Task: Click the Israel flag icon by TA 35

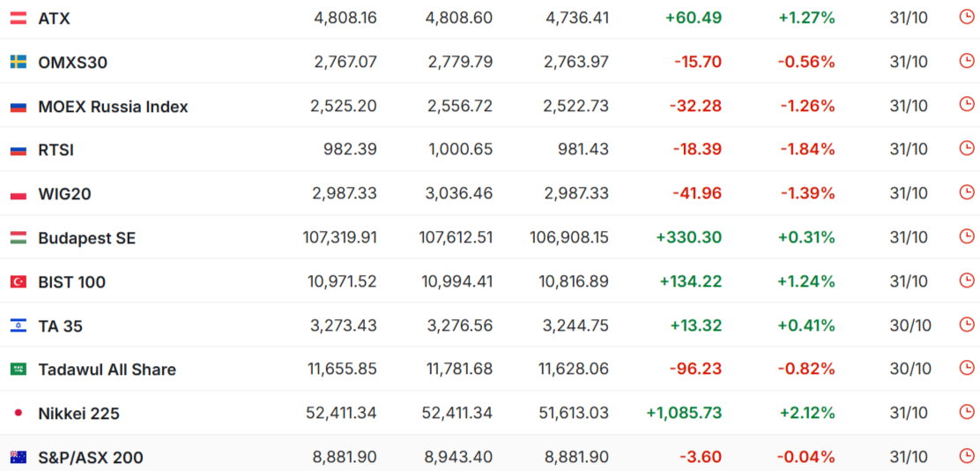Action: pos(18,325)
